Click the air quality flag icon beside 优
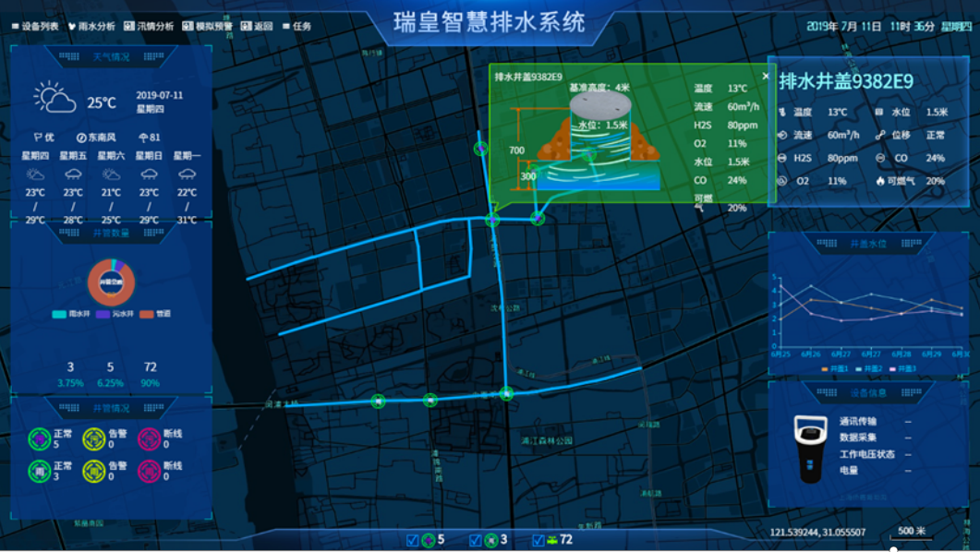The image size is (980, 552). coord(38,138)
